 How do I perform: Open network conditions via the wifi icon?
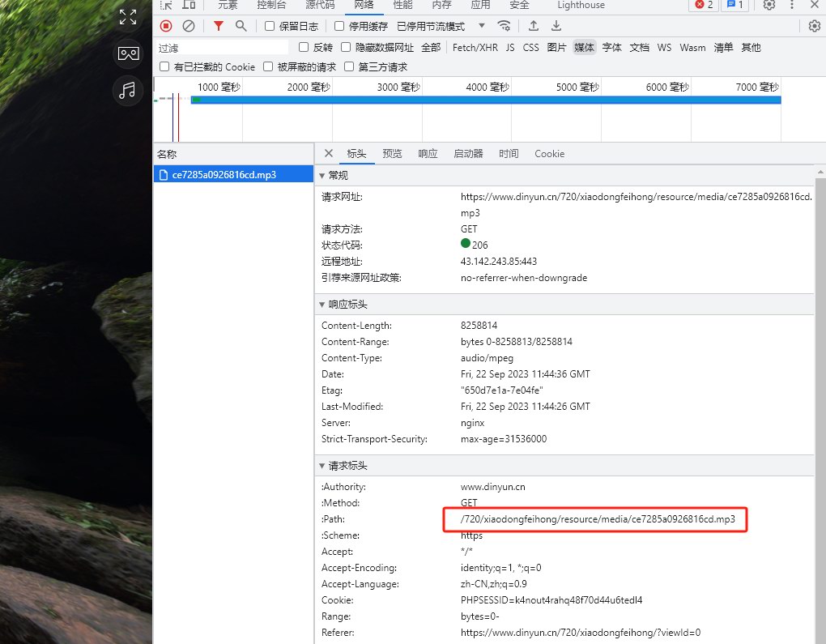[x=505, y=25]
